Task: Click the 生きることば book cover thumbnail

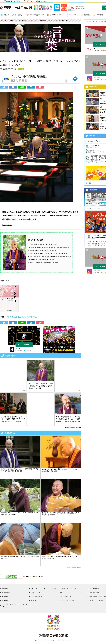Action: [9, 298]
